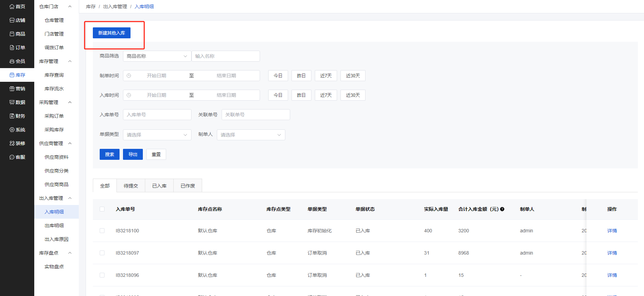Check the row IB3218097 checkbox
Viewport: 644px width, 296px height.
pyautogui.click(x=102, y=253)
